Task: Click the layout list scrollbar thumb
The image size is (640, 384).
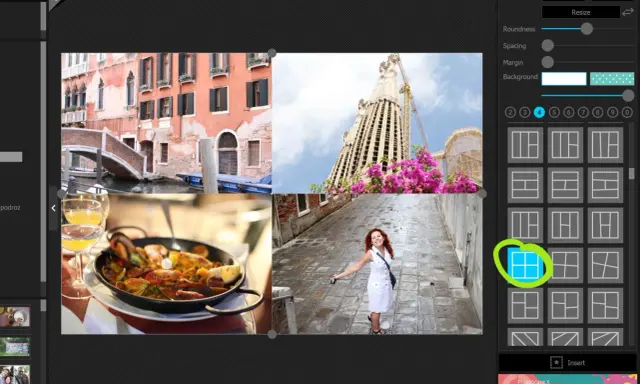Action: point(632,173)
